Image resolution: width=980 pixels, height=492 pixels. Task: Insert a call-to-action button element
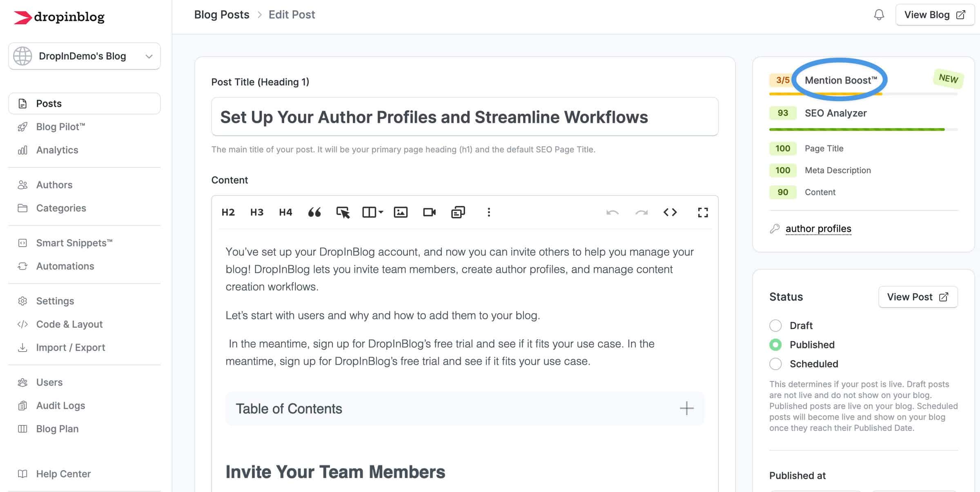pos(343,212)
